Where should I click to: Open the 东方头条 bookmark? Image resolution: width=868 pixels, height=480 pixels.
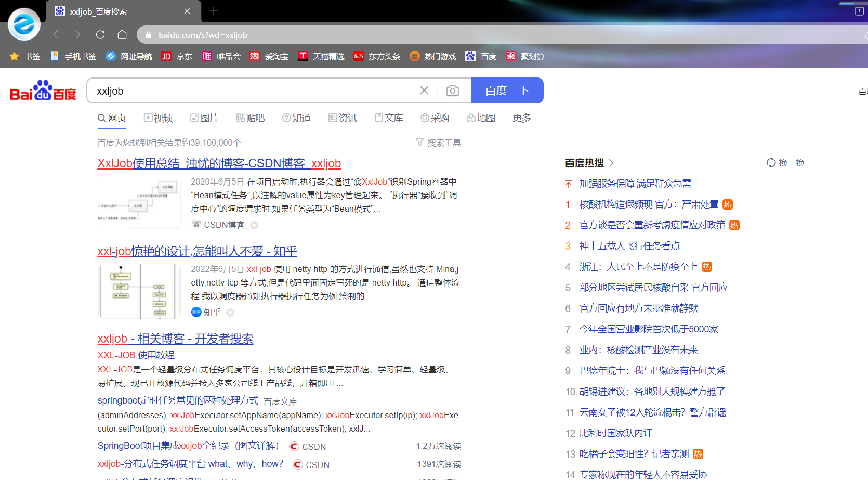[377, 56]
